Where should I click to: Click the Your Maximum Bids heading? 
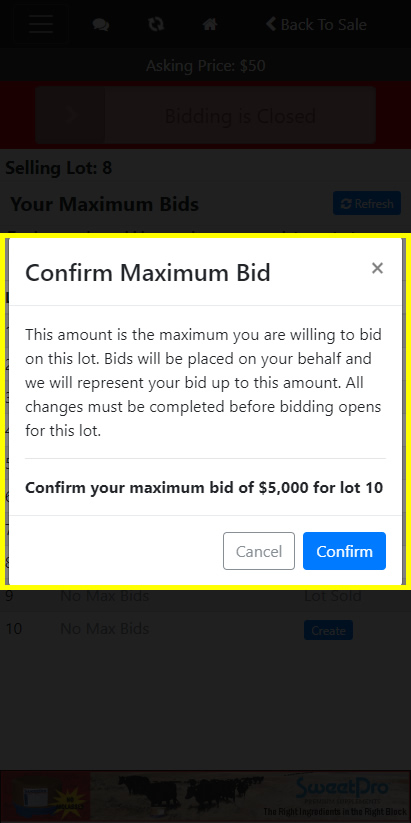pos(105,204)
